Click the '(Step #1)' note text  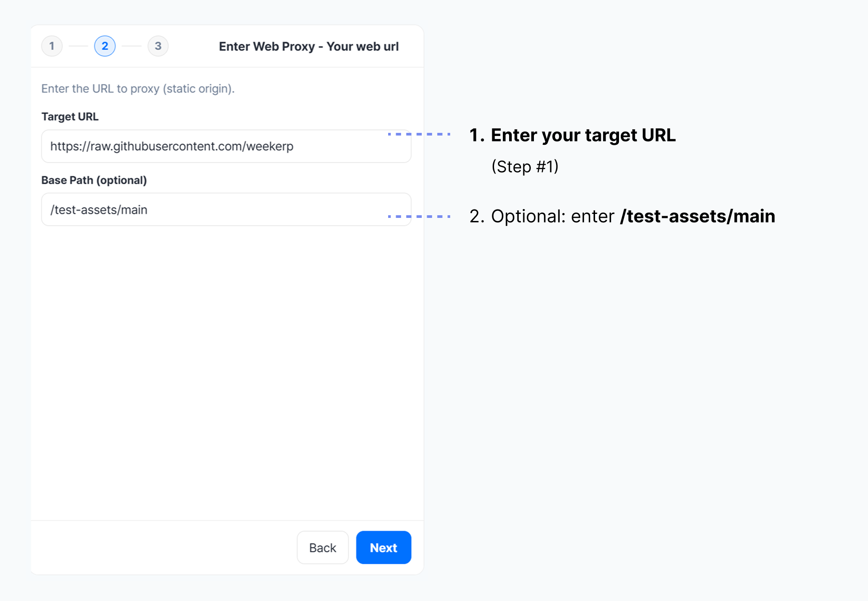click(525, 167)
